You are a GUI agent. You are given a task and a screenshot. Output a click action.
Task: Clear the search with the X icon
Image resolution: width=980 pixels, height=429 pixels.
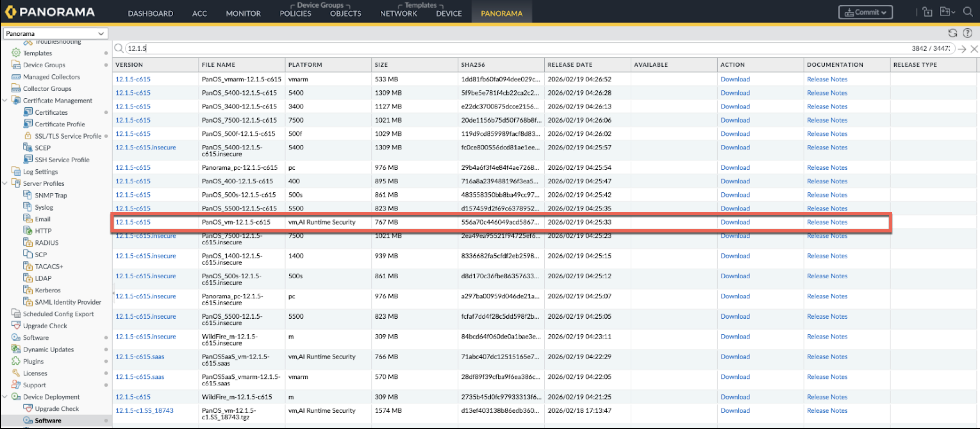(974, 49)
